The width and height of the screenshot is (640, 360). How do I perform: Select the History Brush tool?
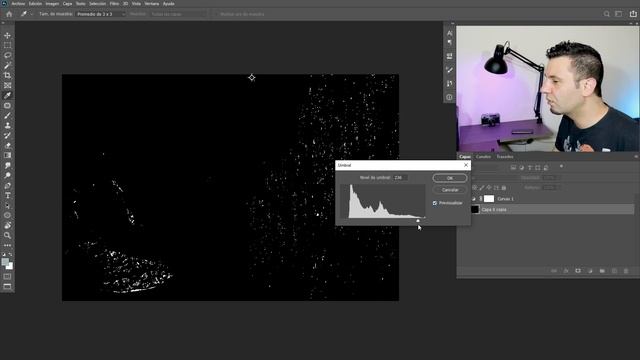pos(7,135)
